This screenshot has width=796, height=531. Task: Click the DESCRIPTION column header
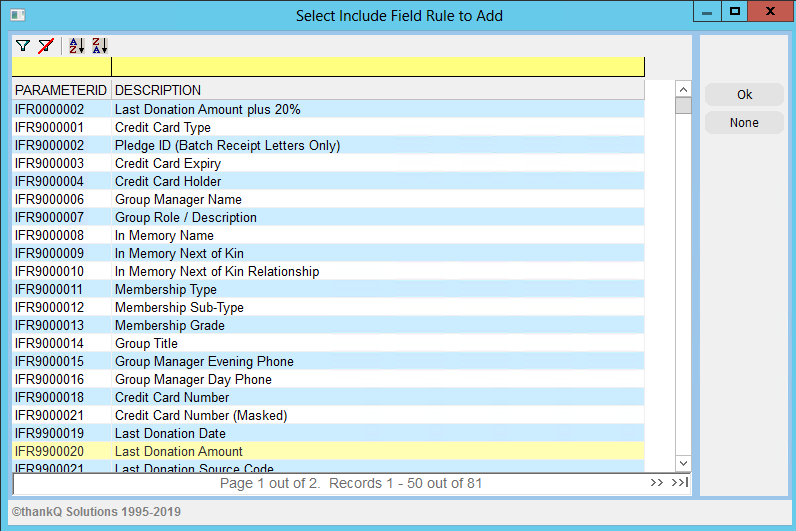click(x=378, y=90)
